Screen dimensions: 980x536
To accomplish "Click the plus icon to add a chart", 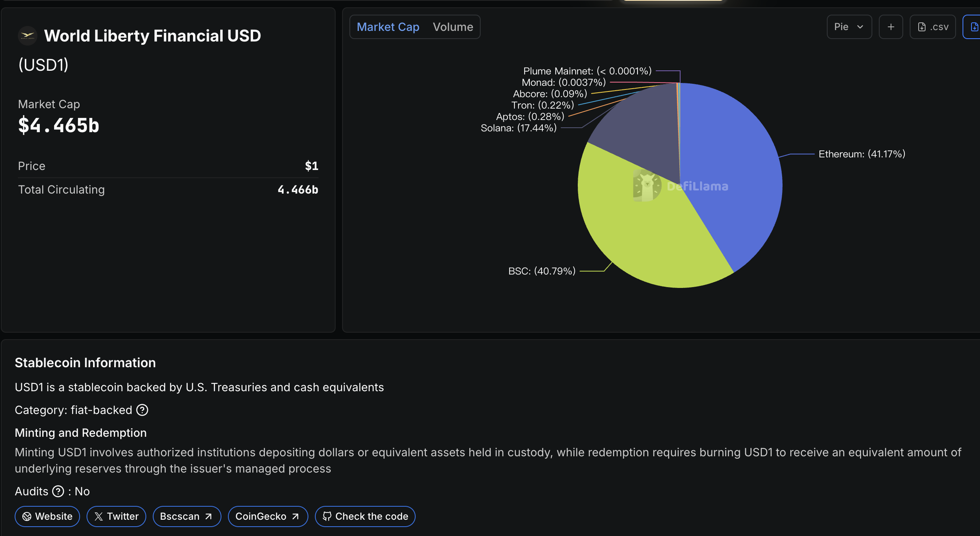I will [891, 27].
